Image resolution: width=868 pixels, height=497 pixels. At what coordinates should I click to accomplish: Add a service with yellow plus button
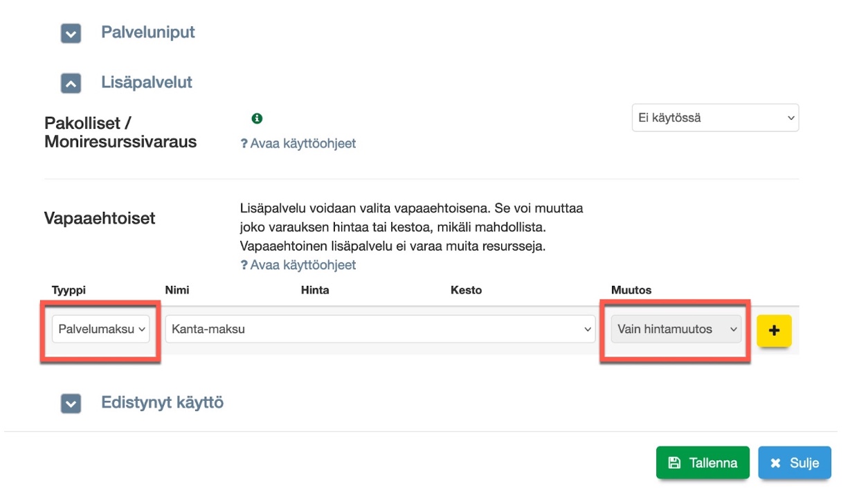(x=774, y=330)
